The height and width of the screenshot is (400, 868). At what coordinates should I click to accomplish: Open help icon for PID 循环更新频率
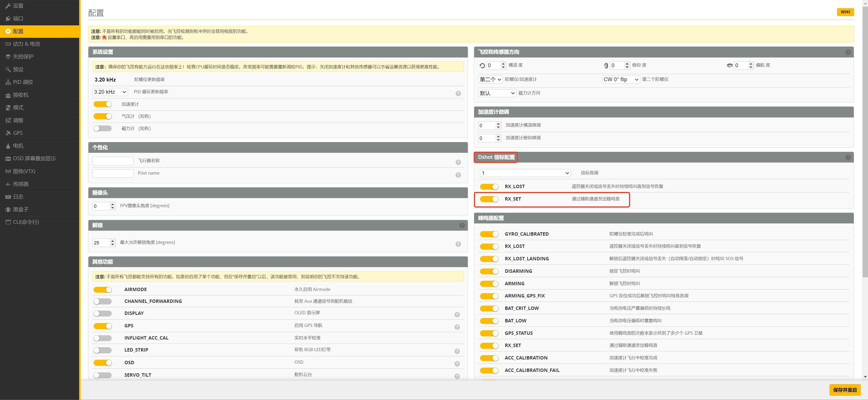point(458,93)
